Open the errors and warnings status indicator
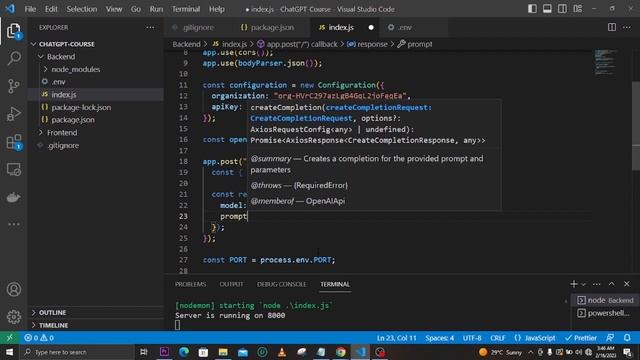The width and height of the screenshot is (640, 360). (x=39, y=338)
